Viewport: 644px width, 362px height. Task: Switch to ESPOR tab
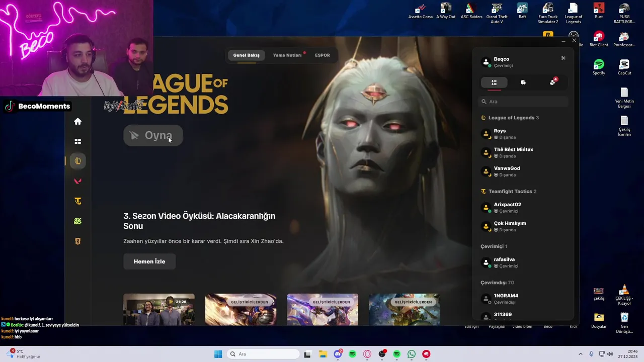coord(323,55)
